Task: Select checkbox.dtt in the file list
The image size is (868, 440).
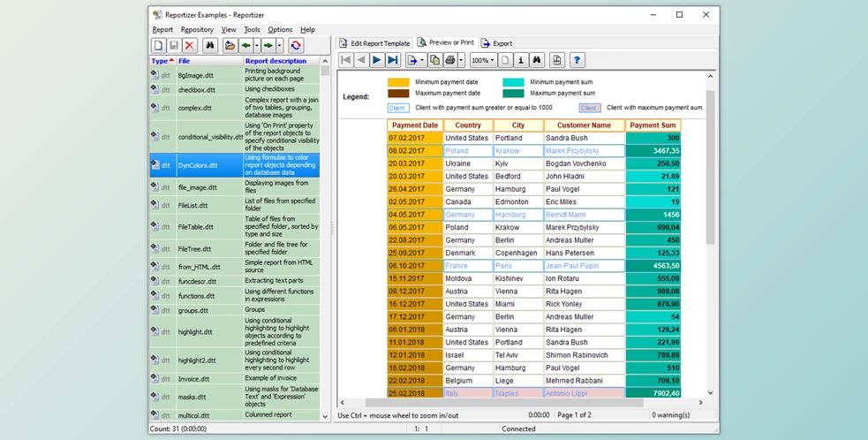Action: [x=235, y=89]
